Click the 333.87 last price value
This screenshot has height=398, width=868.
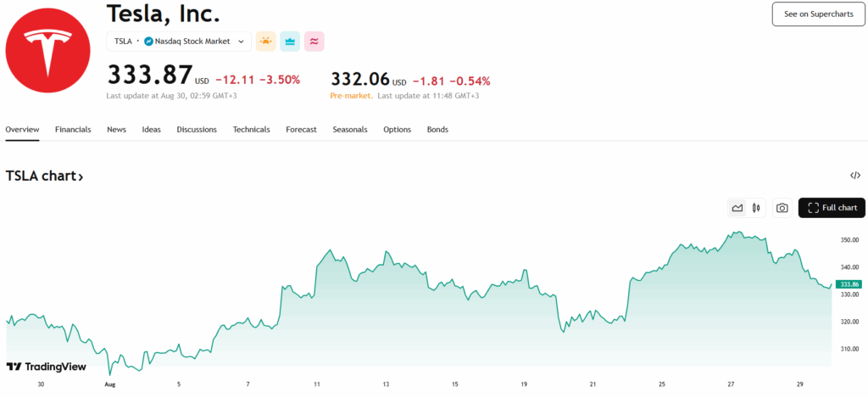149,75
